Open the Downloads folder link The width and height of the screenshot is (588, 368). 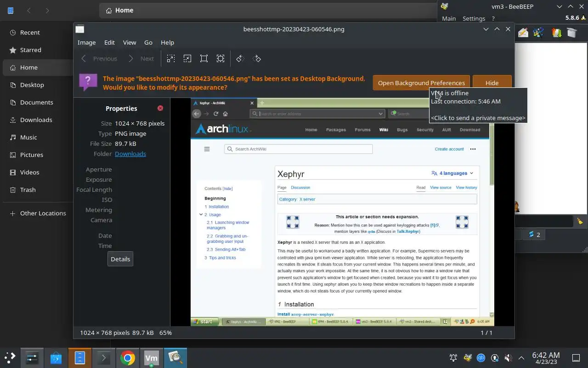pyautogui.click(x=130, y=154)
